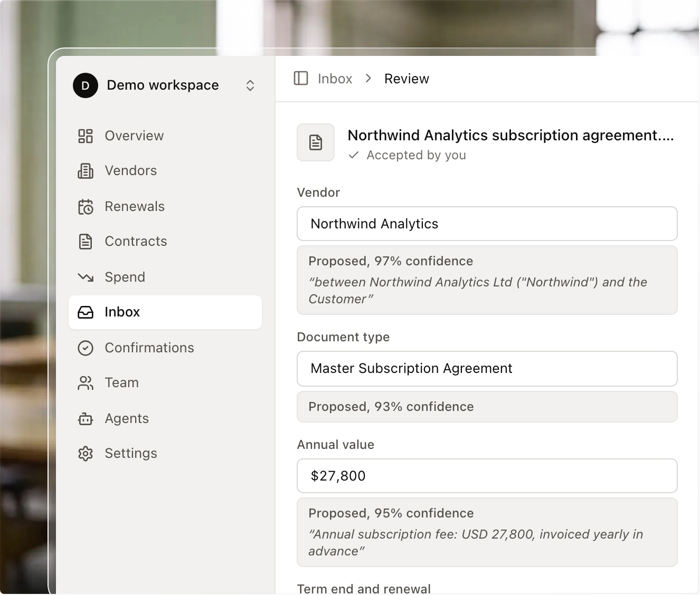
Task: Open the Agents section
Action: tap(165, 419)
